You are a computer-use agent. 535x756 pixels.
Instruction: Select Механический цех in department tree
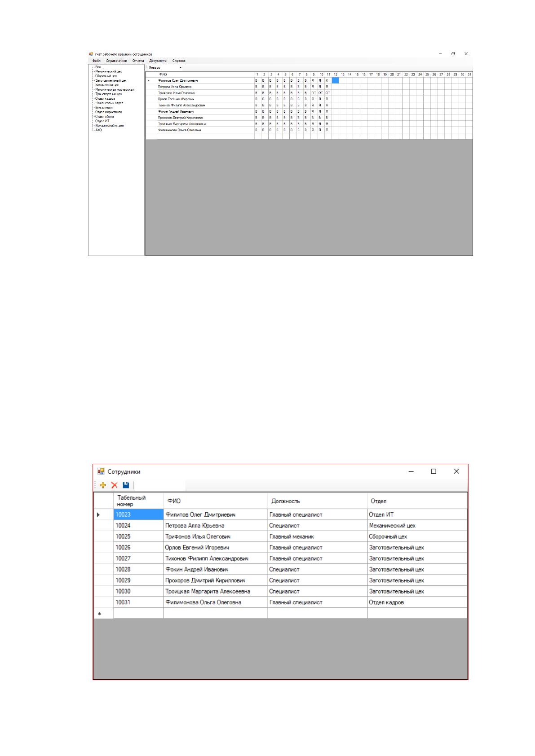click(x=108, y=71)
